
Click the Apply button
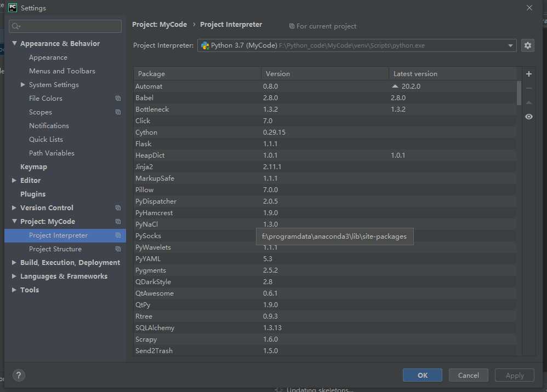(x=515, y=375)
